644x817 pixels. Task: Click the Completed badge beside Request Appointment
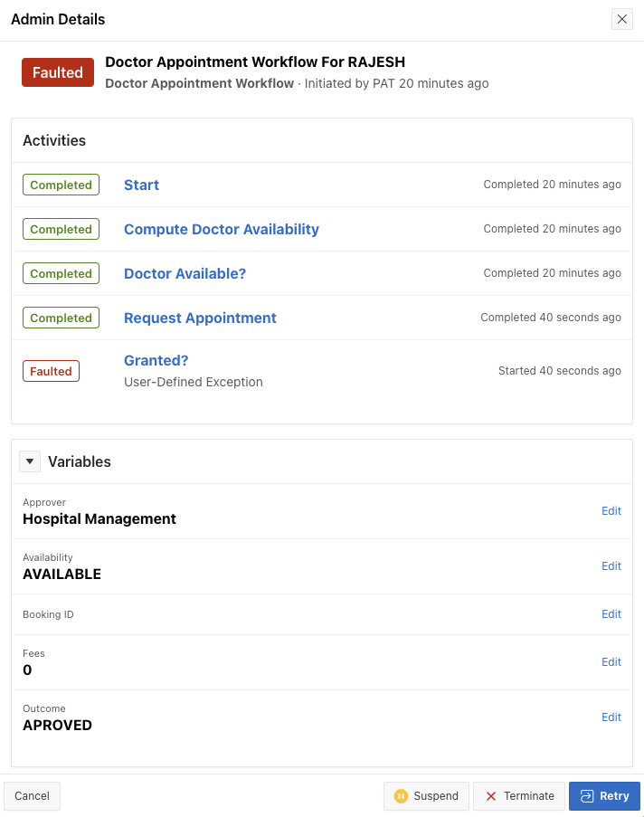pos(61,318)
